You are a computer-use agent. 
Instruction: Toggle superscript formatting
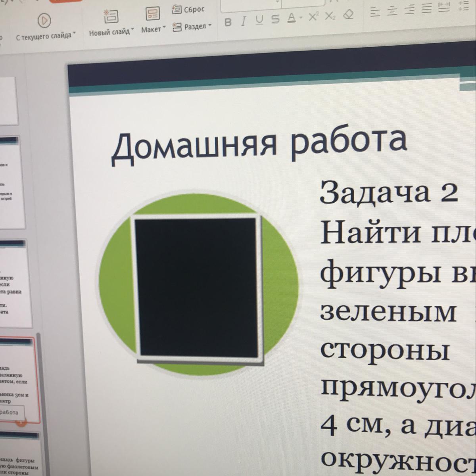[313, 16]
